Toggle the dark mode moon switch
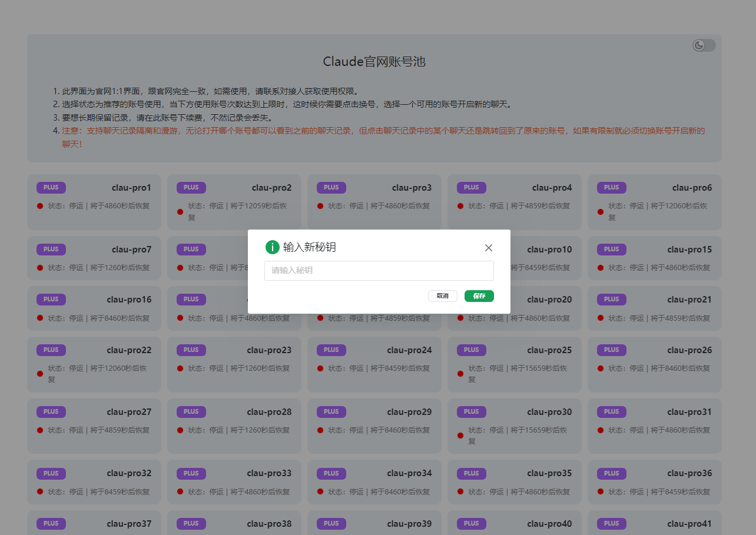756x535 pixels. [704, 45]
